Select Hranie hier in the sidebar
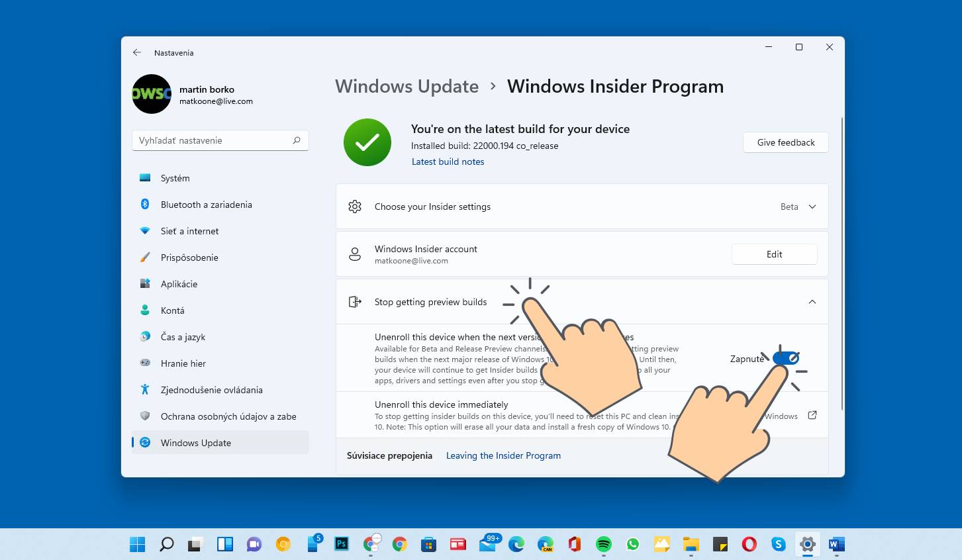This screenshot has width=962, height=560. pyautogui.click(x=220, y=363)
